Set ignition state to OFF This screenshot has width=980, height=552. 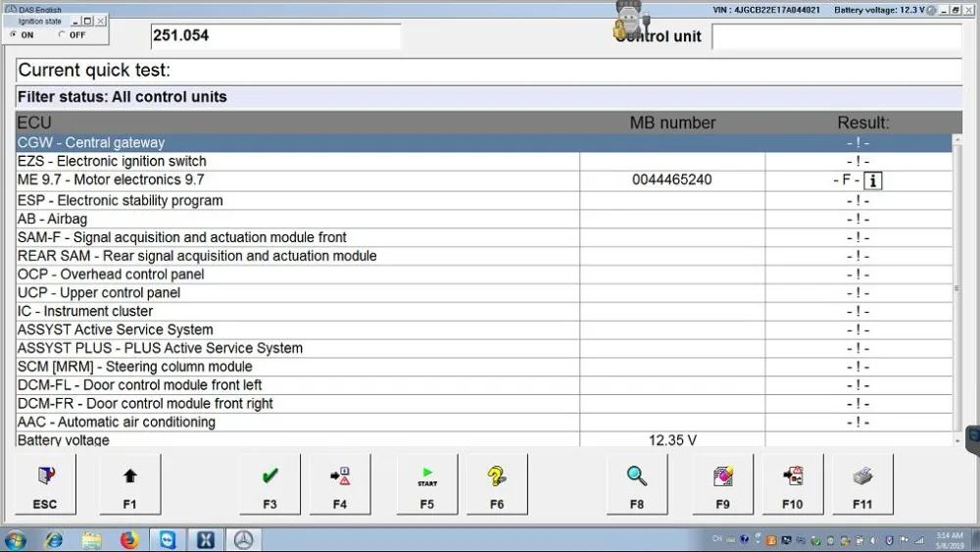61,35
